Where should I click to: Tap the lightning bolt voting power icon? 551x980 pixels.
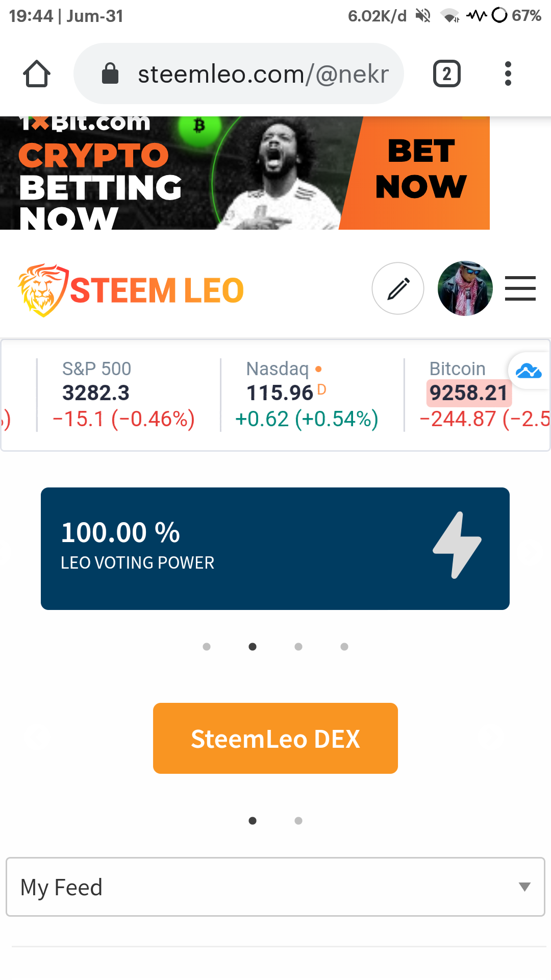[457, 545]
